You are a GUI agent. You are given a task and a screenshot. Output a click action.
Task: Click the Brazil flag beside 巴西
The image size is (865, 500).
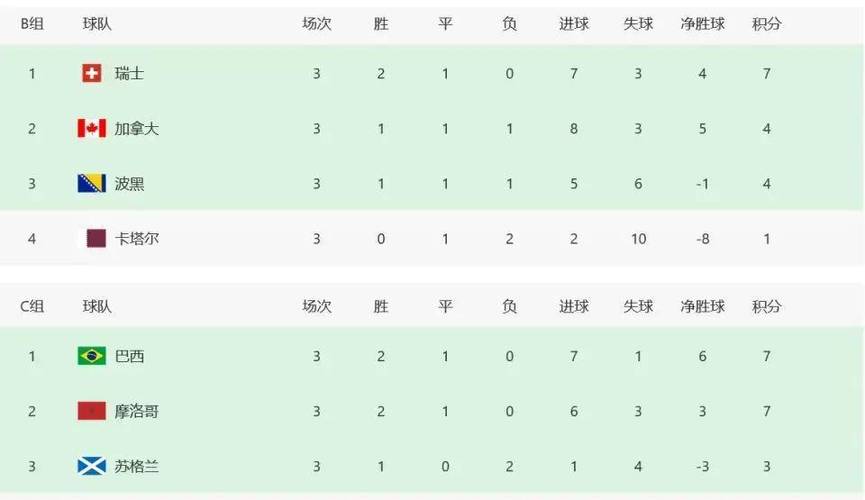point(92,356)
